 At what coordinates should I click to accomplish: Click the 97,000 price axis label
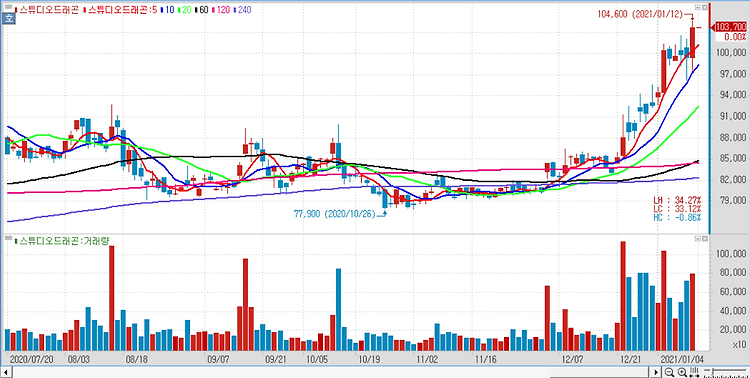pyautogui.click(x=734, y=74)
